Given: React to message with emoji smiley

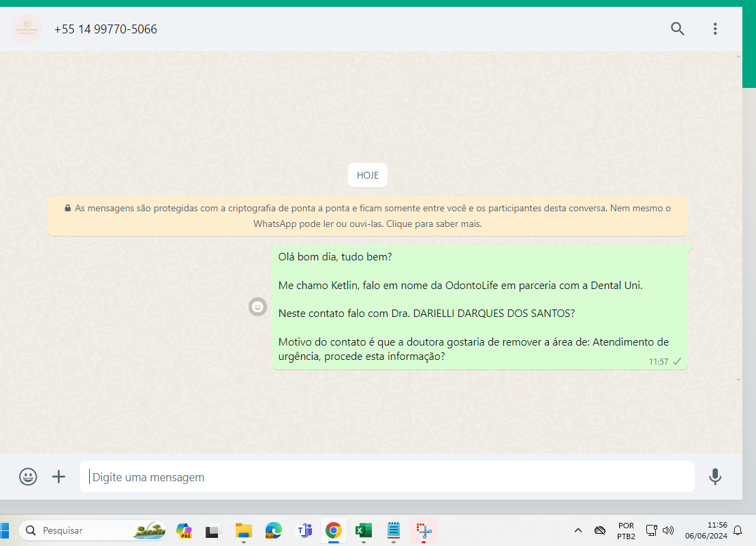Looking at the screenshot, I should click(257, 307).
